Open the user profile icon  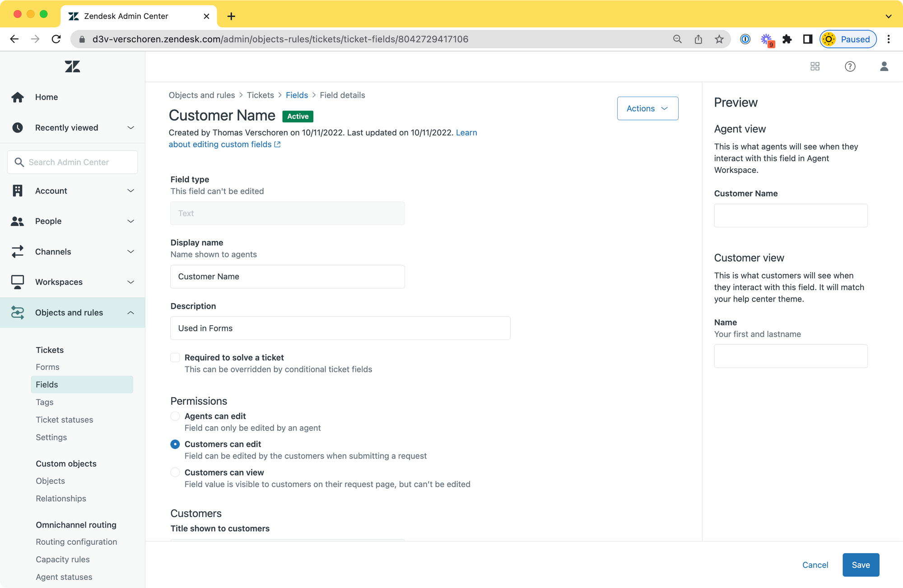coord(884,67)
